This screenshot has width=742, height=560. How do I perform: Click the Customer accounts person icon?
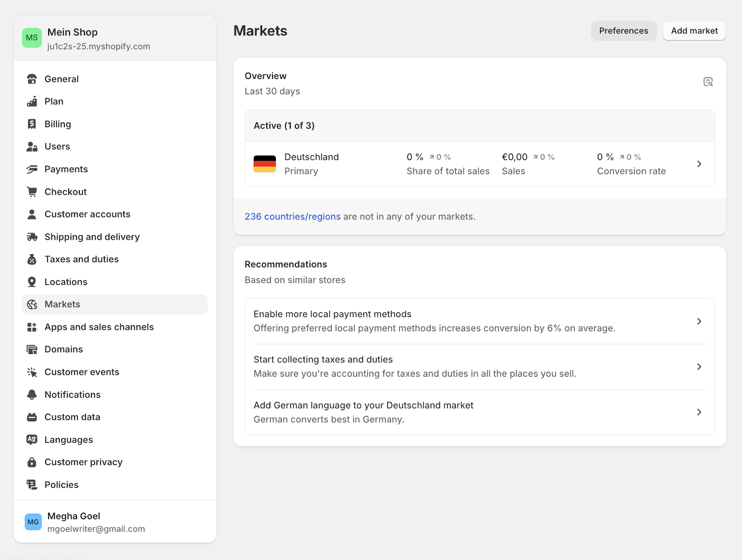(x=32, y=214)
